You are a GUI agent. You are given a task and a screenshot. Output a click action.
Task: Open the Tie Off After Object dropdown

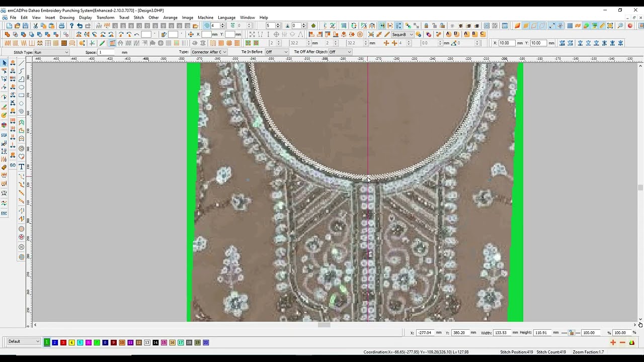pyautogui.click(x=340, y=52)
